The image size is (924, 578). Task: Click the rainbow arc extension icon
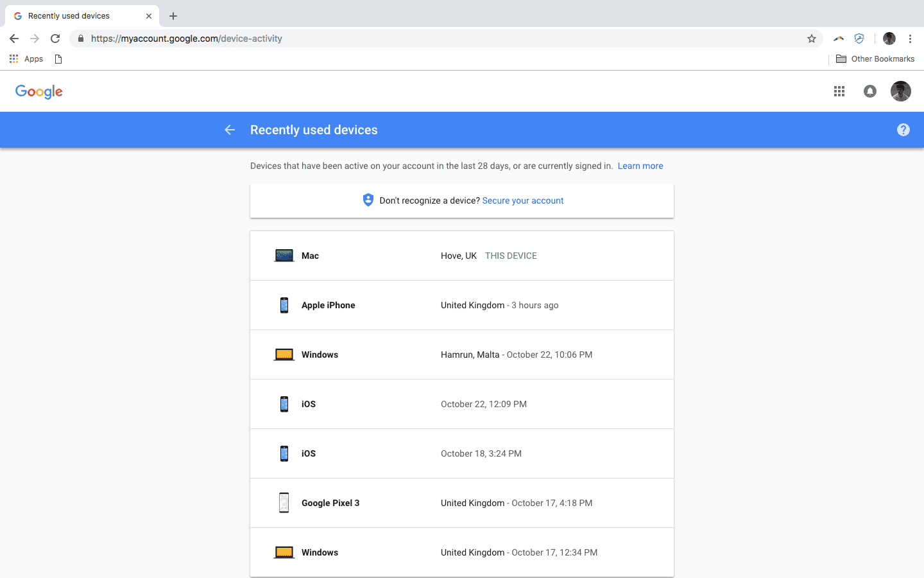839,39
